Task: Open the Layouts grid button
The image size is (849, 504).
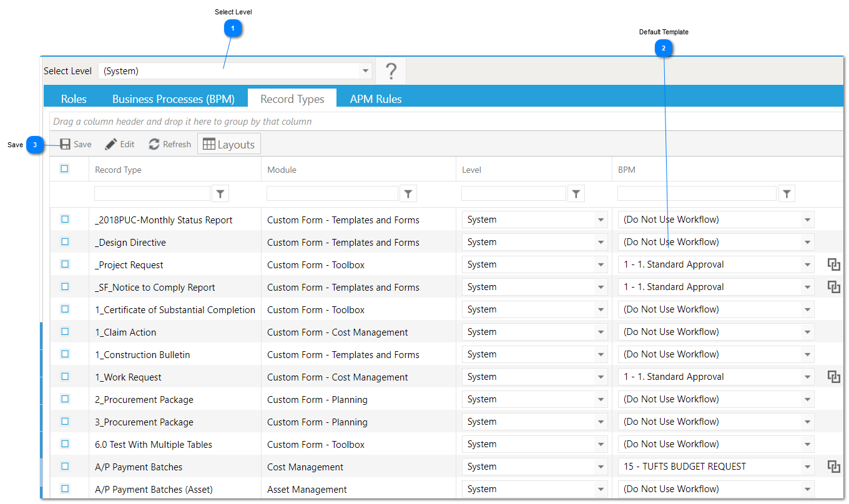Action: pos(229,144)
